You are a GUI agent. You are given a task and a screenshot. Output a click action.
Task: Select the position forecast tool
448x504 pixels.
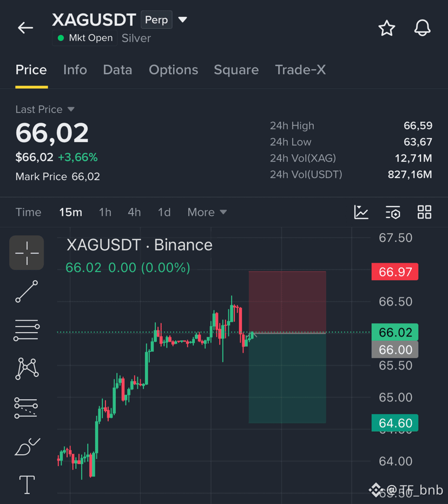[26, 408]
